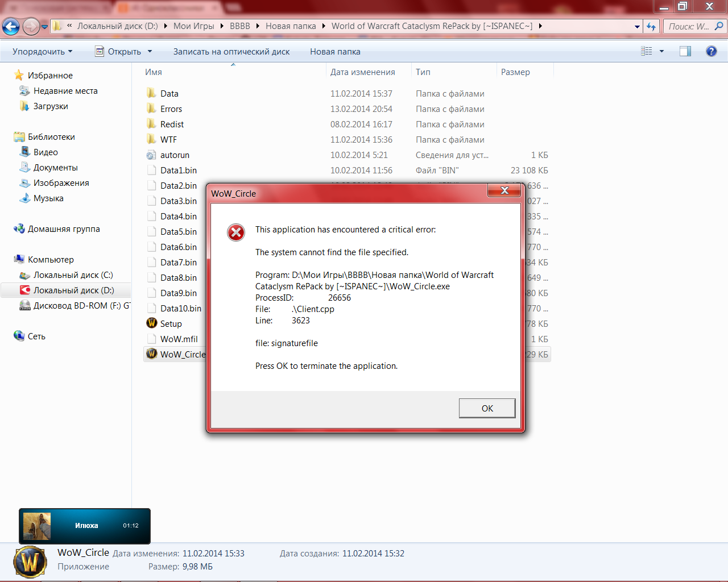Close the WoW_Circle error dialog

[x=504, y=190]
